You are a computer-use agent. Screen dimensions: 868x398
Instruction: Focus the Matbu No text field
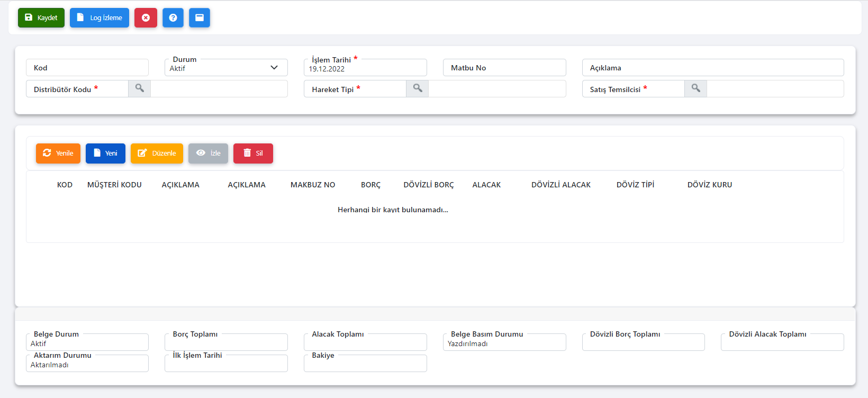[504, 68]
